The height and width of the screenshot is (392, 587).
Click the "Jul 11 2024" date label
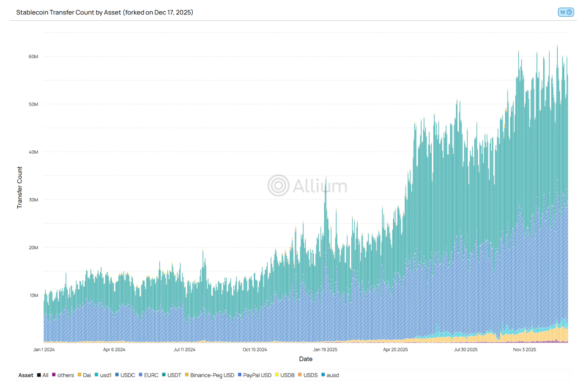[x=185, y=350]
